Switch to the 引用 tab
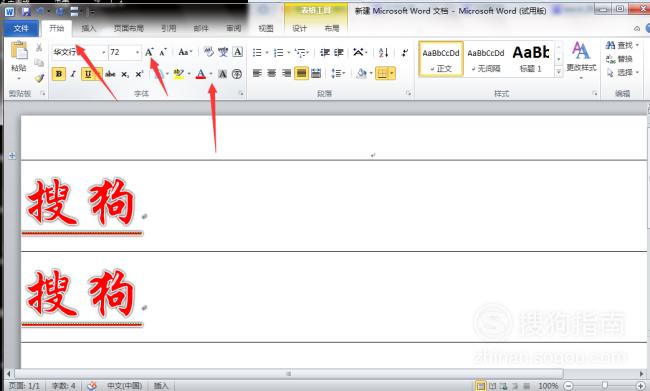This screenshot has height=391, width=650. point(168,28)
